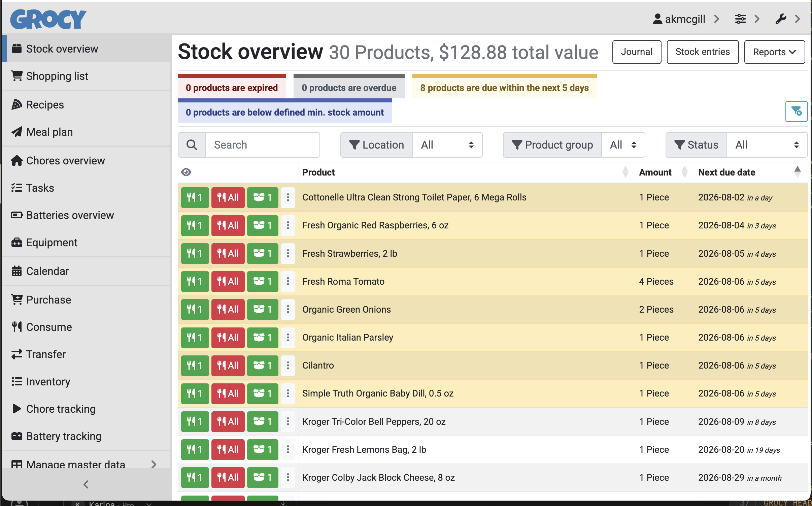Open Tasks page

(x=86, y=188)
